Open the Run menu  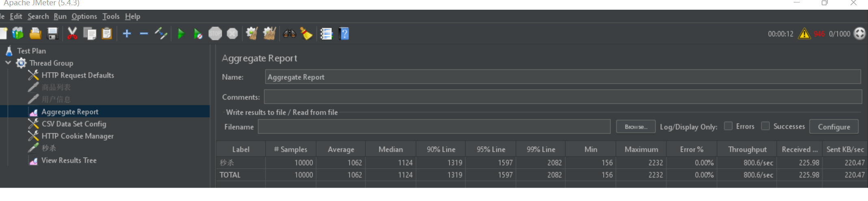coord(60,16)
